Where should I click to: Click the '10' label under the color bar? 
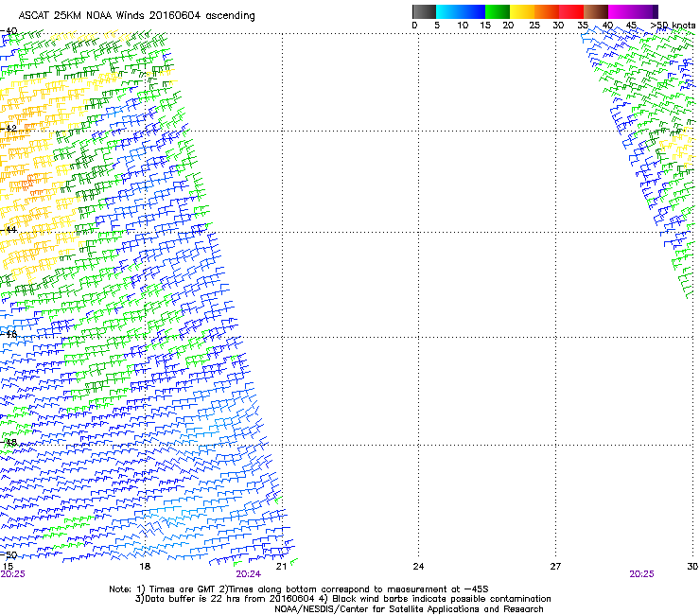463,25
